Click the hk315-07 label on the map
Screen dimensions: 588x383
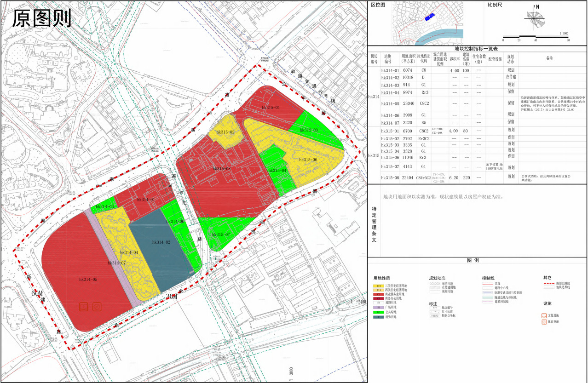tap(220, 234)
